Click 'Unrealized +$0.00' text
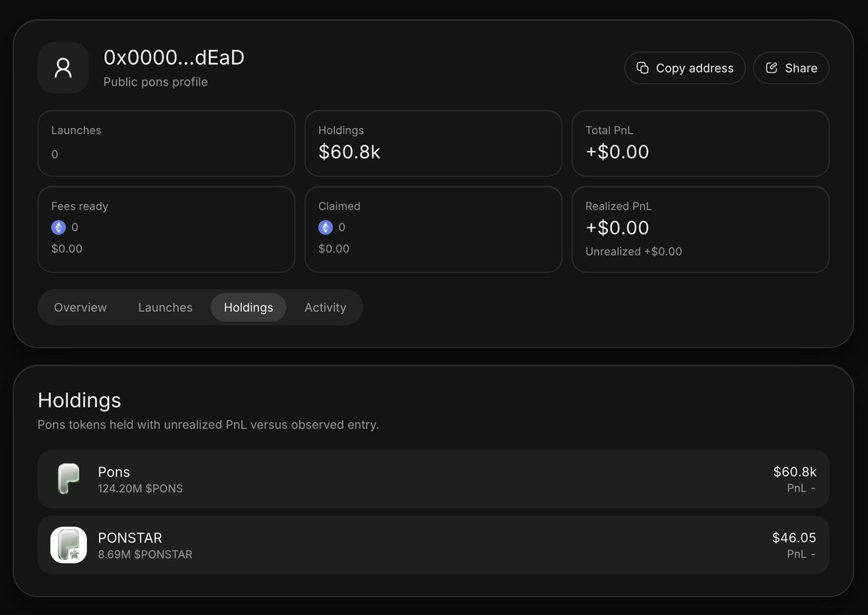 click(x=634, y=252)
